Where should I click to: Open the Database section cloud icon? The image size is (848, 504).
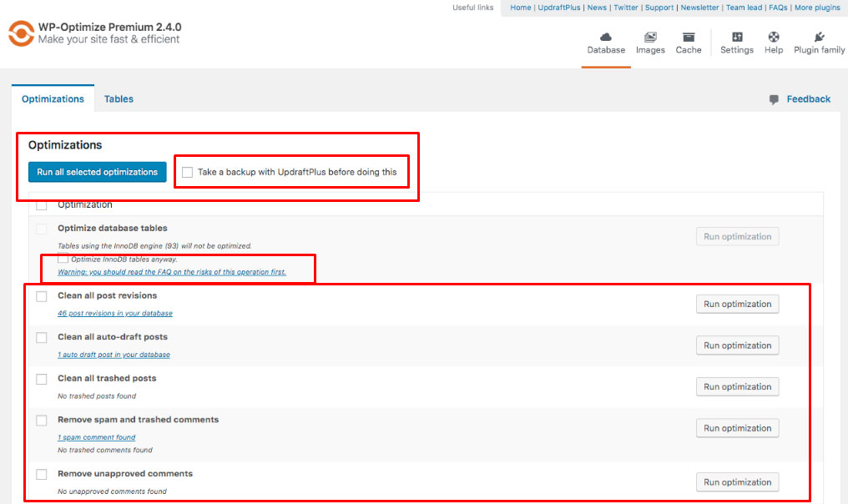(606, 37)
